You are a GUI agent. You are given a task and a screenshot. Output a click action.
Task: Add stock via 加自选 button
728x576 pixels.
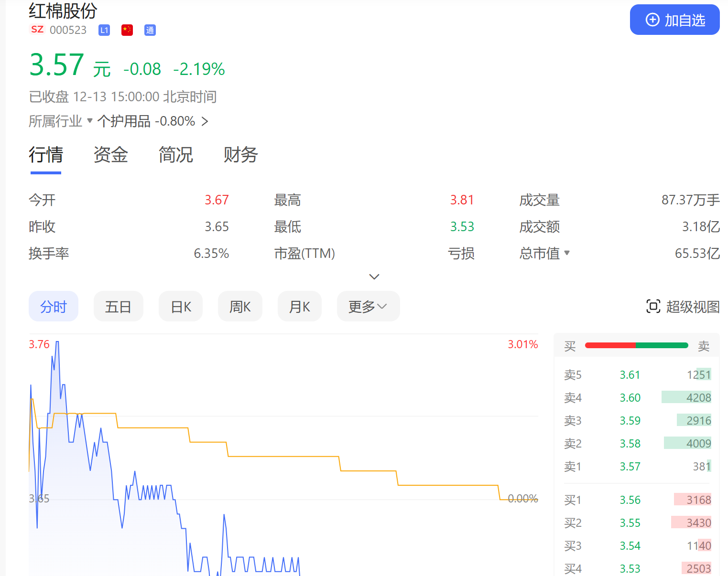click(674, 20)
